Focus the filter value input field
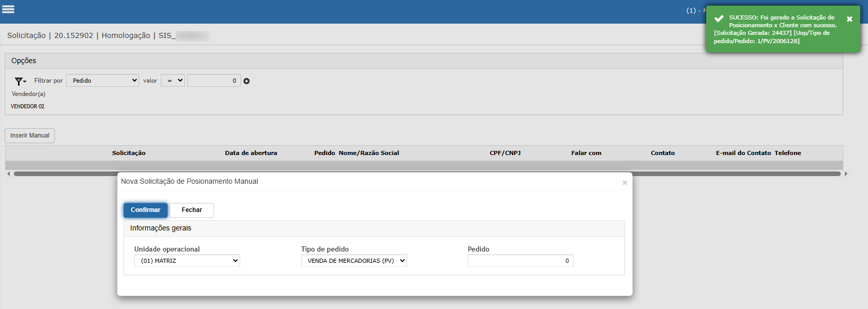This screenshot has width=868, height=309. point(214,81)
